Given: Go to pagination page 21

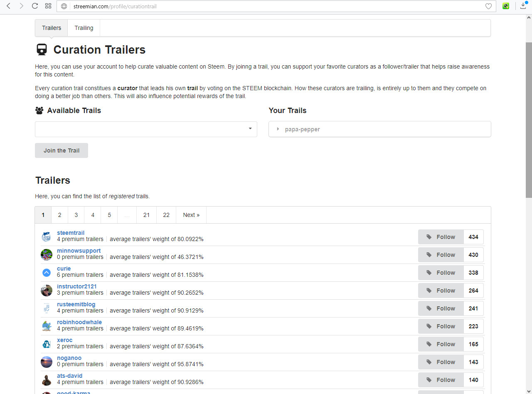Looking at the screenshot, I should pyautogui.click(x=146, y=215).
